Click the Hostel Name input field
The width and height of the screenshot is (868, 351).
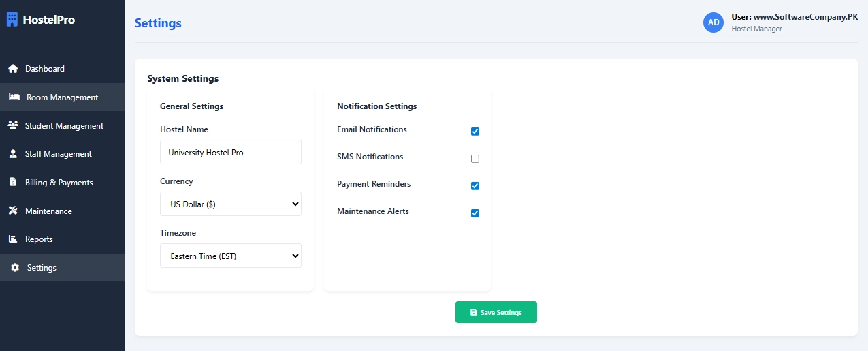pyautogui.click(x=231, y=152)
